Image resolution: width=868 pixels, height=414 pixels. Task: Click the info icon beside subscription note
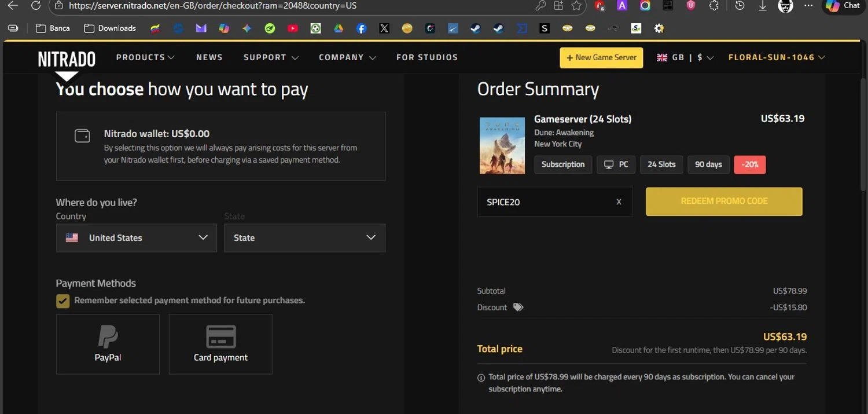pos(481,378)
